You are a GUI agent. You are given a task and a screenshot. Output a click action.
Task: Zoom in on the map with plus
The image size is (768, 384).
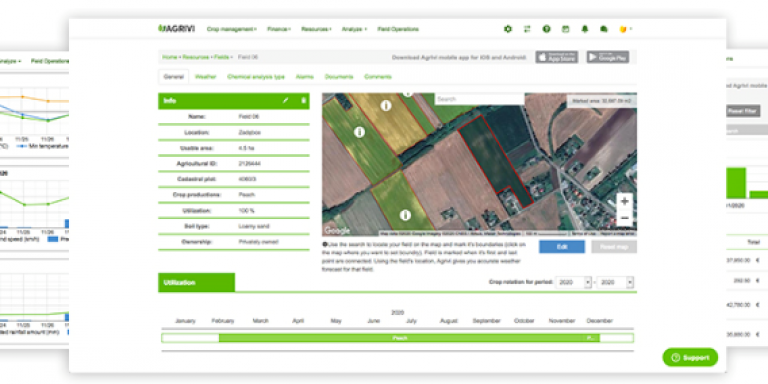(x=624, y=201)
